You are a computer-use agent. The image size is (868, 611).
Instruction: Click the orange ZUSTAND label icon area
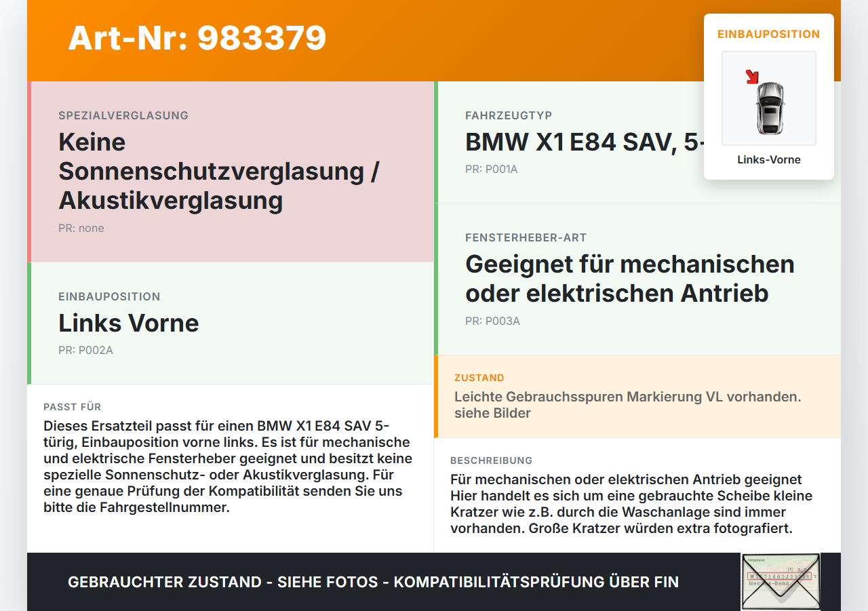478,378
